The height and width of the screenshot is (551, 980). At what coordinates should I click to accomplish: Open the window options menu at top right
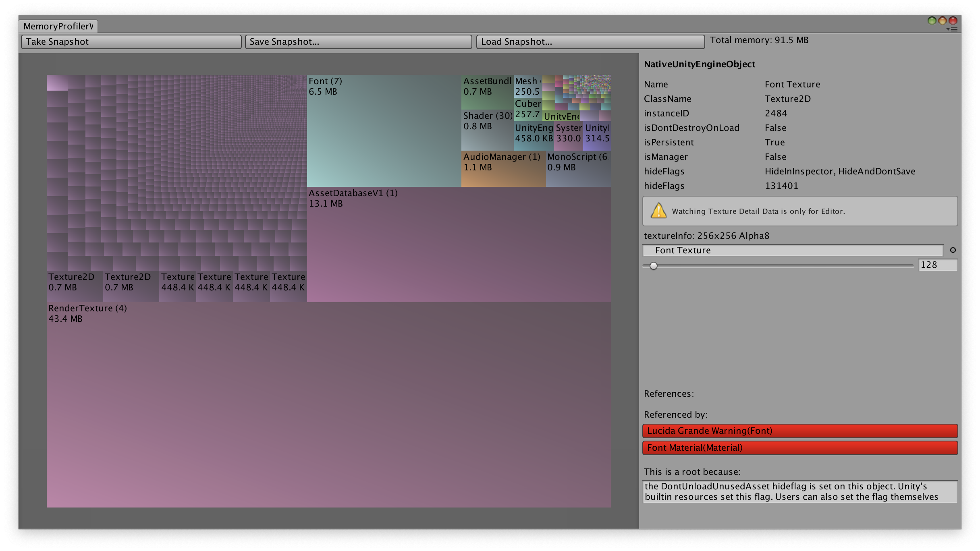click(953, 29)
